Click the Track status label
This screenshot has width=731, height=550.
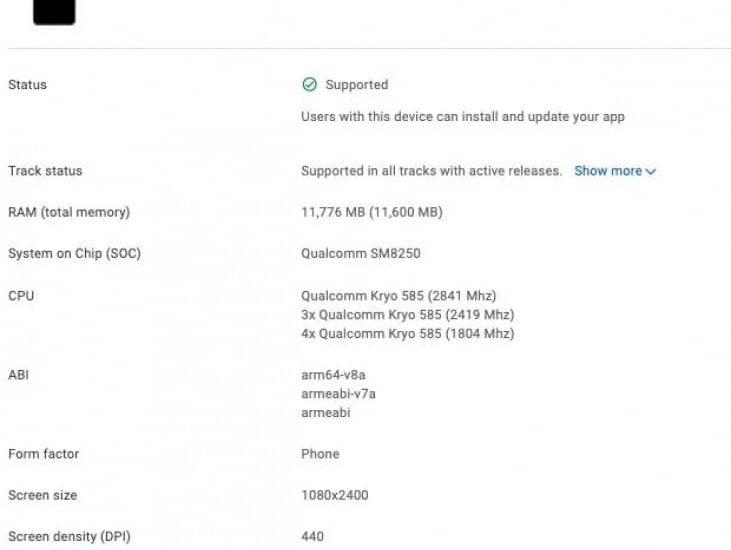(x=45, y=171)
